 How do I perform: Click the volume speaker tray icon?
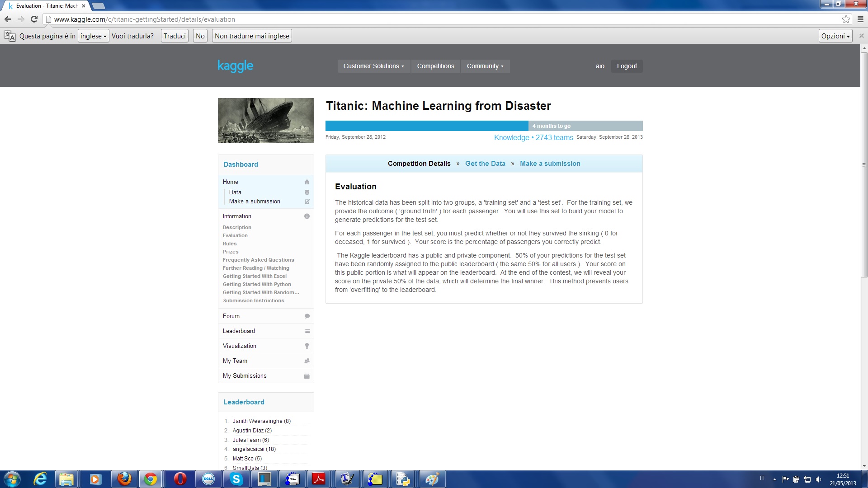pos(818,479)
